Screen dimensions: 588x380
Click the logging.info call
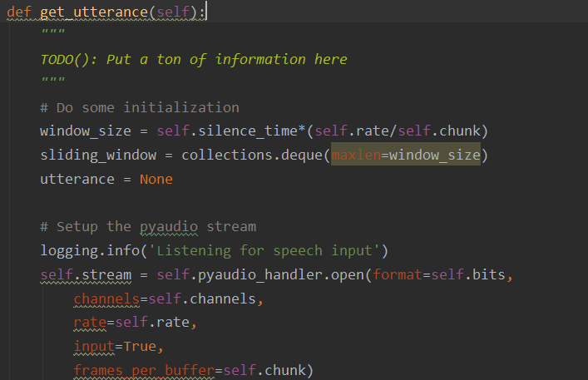[77, 251]
